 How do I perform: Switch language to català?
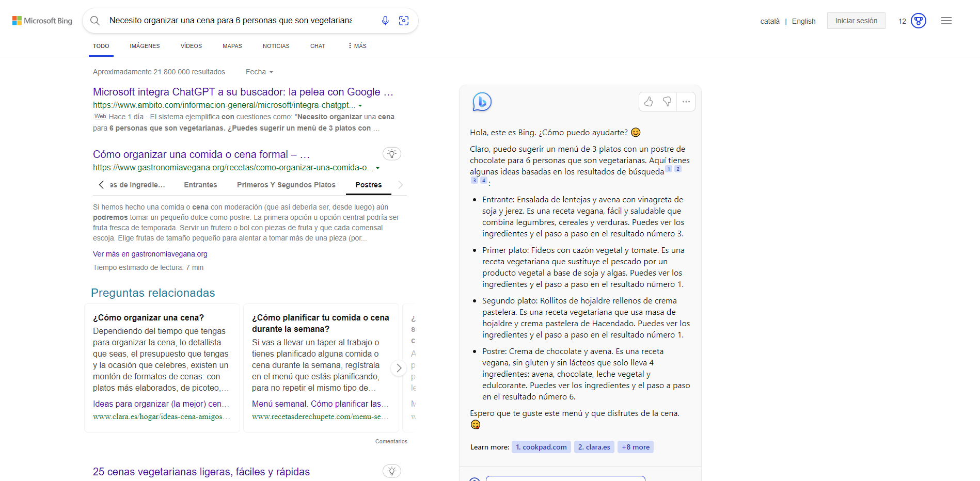(x=770, y=21)
